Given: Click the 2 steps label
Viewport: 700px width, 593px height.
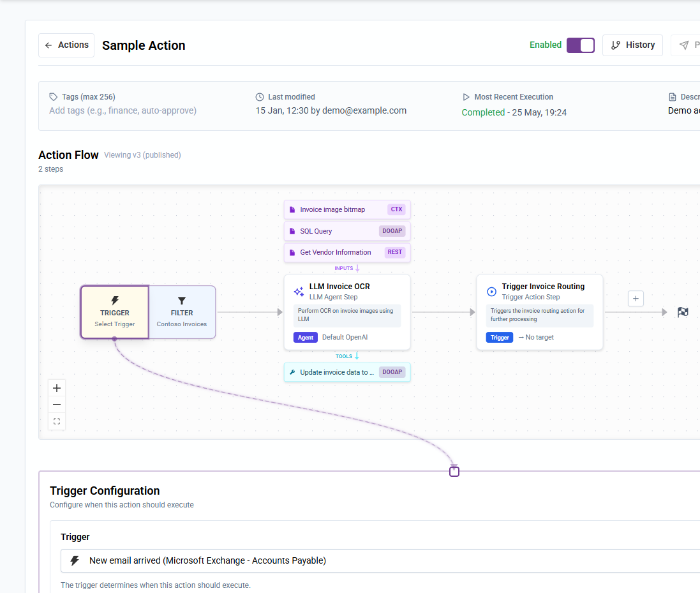Looking at the screenshot, I should [51, 169].
